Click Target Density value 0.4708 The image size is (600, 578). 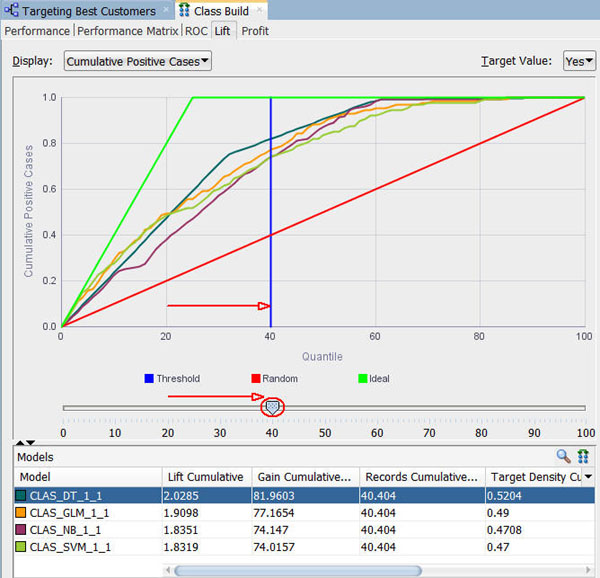(x=504, y=530)
